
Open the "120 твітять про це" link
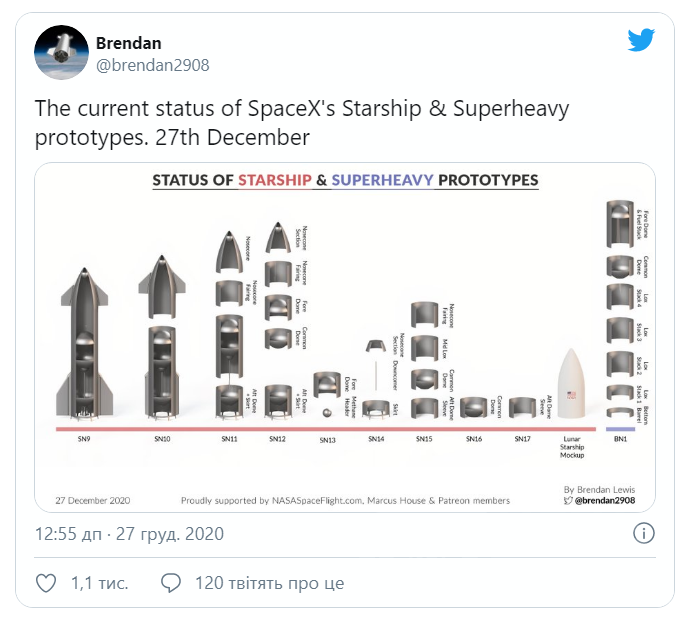[268, 582]
